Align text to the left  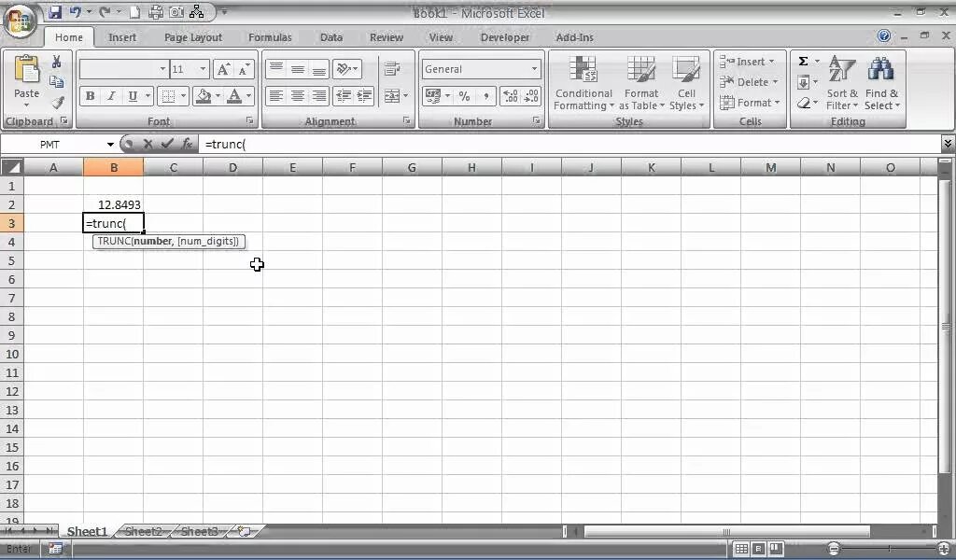[x=276, y=96]
